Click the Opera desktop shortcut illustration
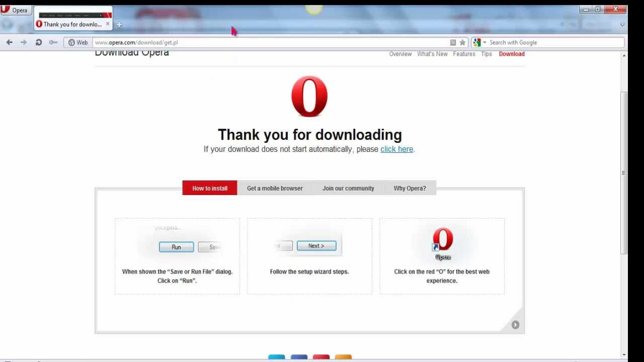Screen dimensions: 644x362 443,244
